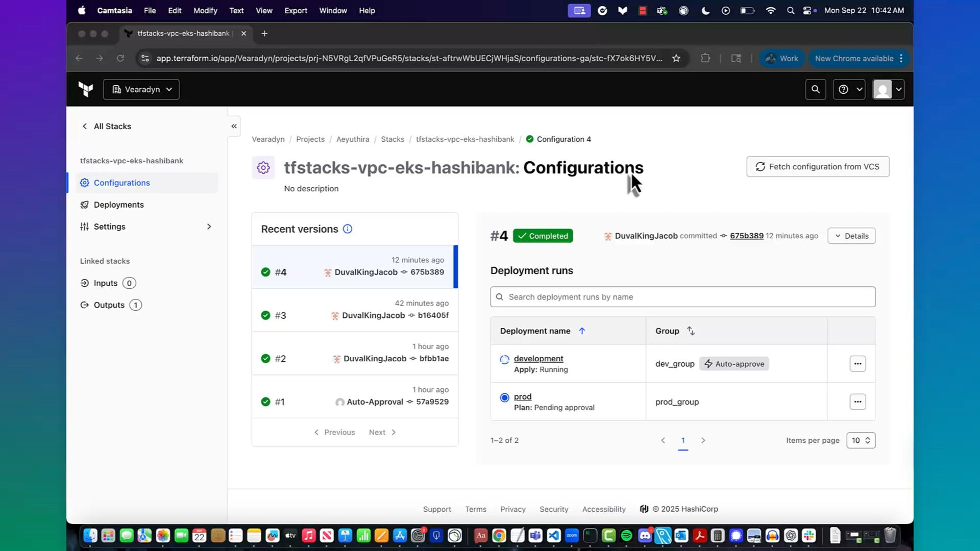Sort by Deployment name arrow
This screenshot has height=551, width=980.
coord(582,331)
